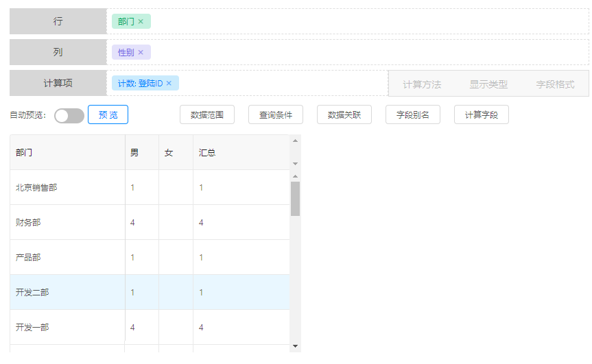Select the 显示类型 tab
The height and width of the screenshot is (364, 592).
tap(488, 84)
